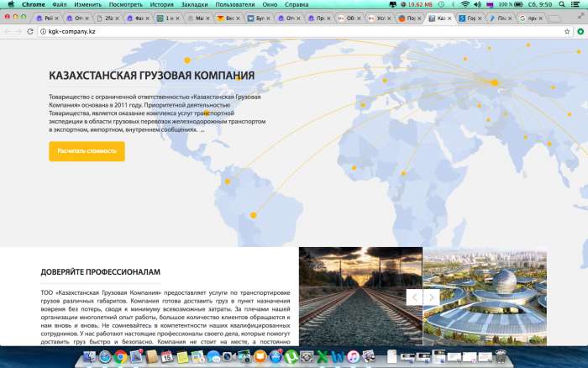Switch to the tab labeled 'Фаз'
The width and height of the screenshot is (588, 368).
(137, 18)
